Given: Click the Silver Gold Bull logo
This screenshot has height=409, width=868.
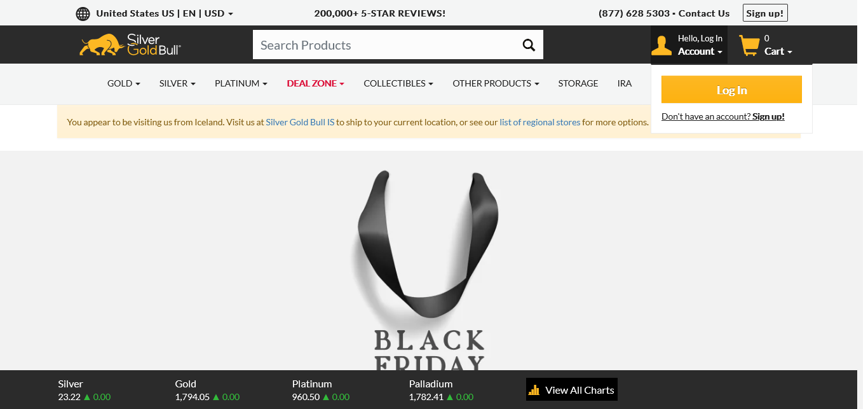Looking at the screenshot, I should click(x=130, y=45).
